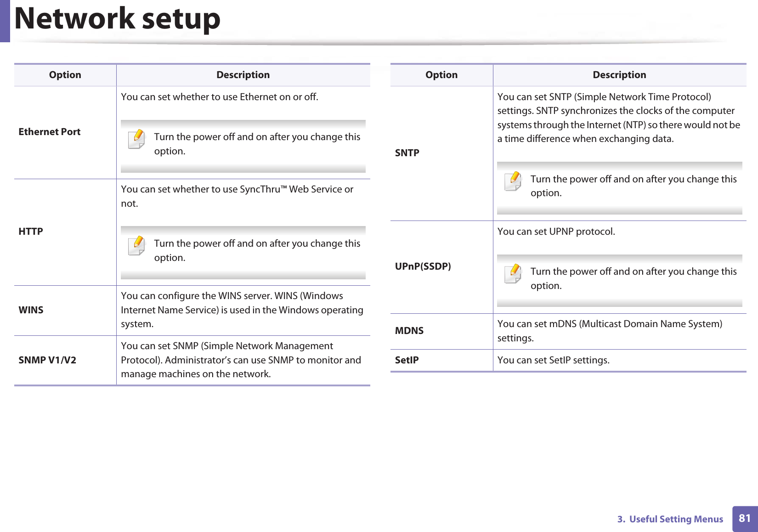Select the SetIP option label

click(x=407, y=360)
